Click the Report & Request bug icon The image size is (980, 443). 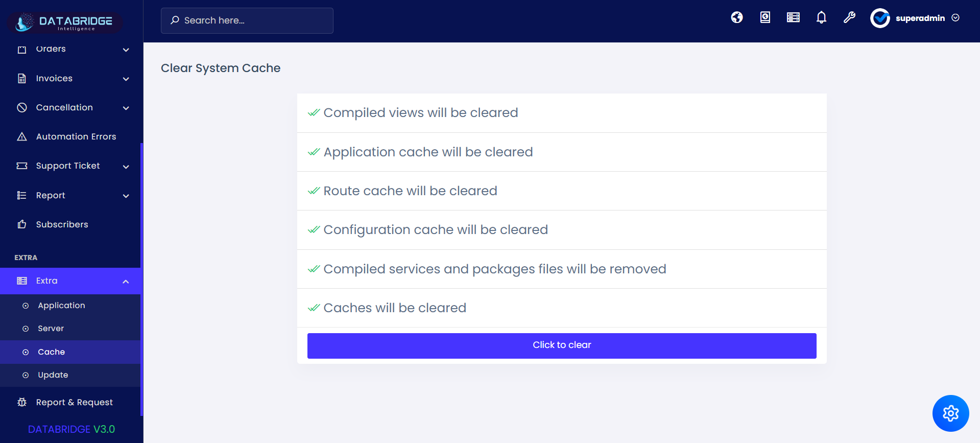[x=22, y=402]
